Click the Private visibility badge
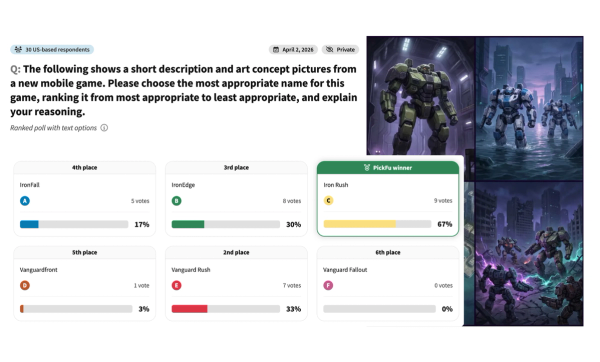Viewport: 600px width, 362px height. 340,50
